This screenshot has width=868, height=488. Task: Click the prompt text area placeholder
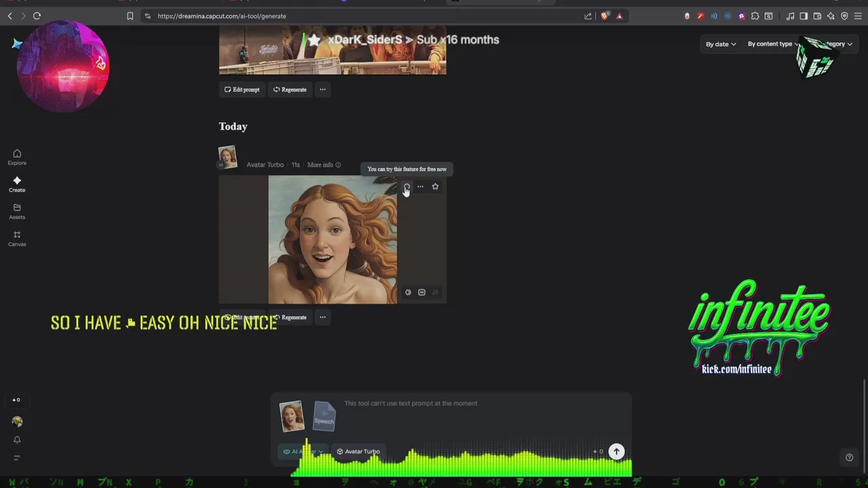411,403
